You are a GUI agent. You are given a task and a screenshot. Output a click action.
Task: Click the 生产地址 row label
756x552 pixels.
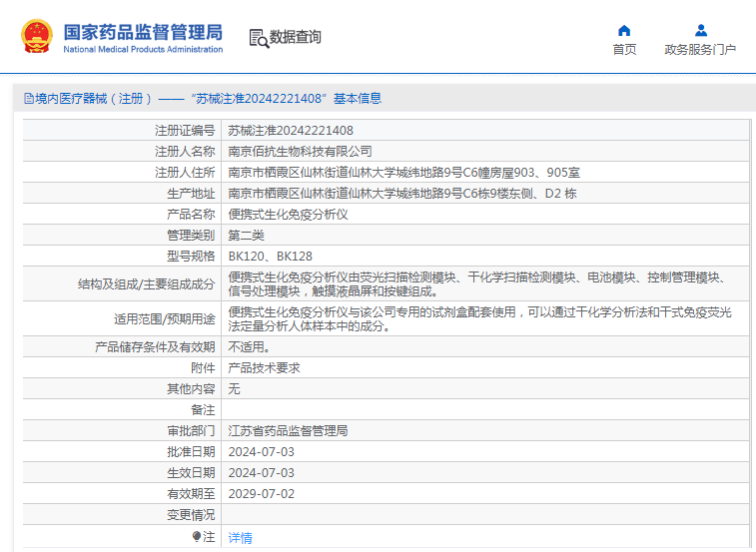pos(191,194)
